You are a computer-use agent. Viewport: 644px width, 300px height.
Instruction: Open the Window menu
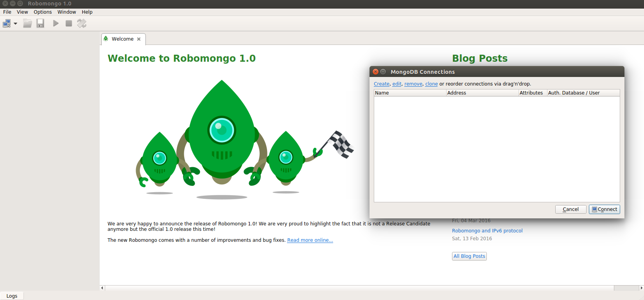(67, 12)
